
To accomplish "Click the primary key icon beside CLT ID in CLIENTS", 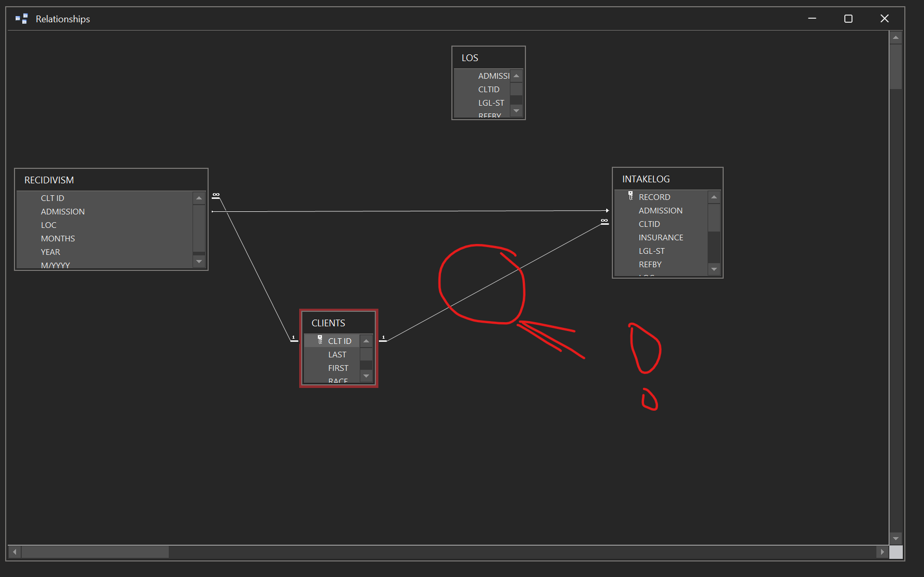I will pyautogui.click(x=320, y=340).
